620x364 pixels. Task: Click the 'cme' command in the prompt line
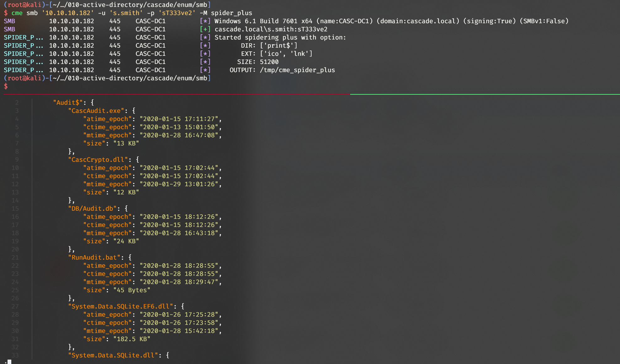(17, 13)
